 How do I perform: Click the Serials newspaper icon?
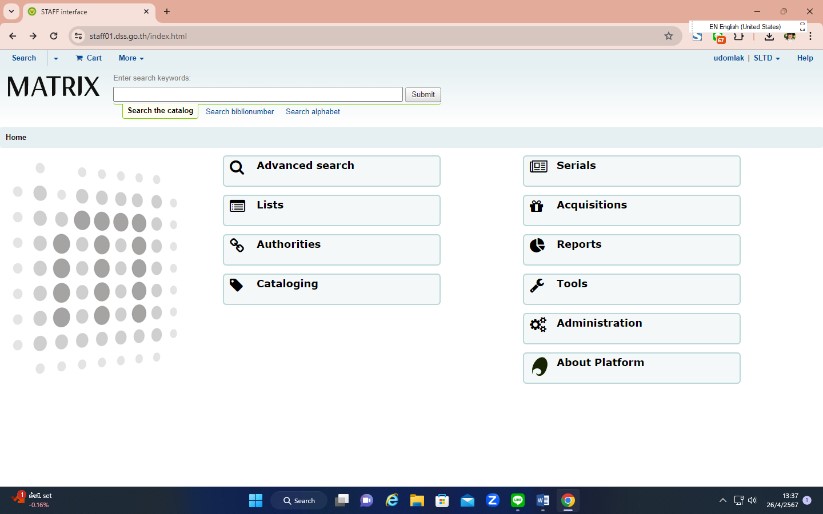point(538,167)
